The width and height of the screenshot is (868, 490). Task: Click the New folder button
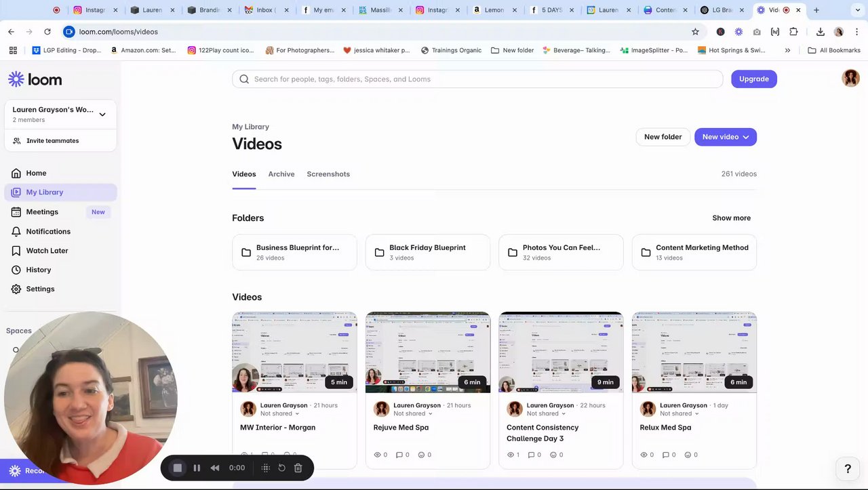(663, 137)
